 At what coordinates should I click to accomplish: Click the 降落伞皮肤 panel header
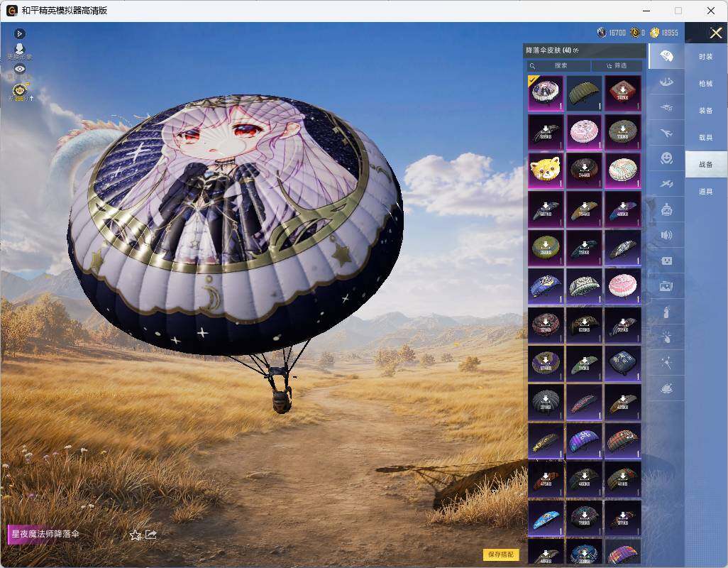[x=584, y=50]
